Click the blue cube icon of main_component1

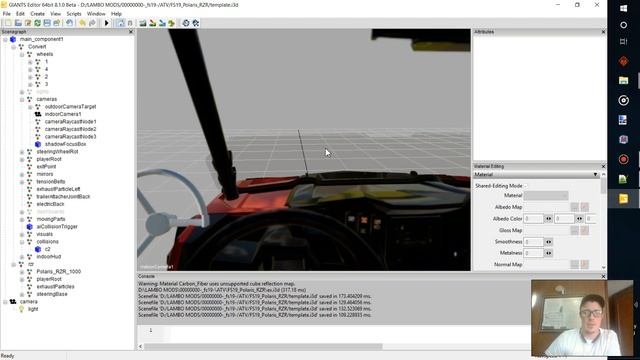pos(13,39)
